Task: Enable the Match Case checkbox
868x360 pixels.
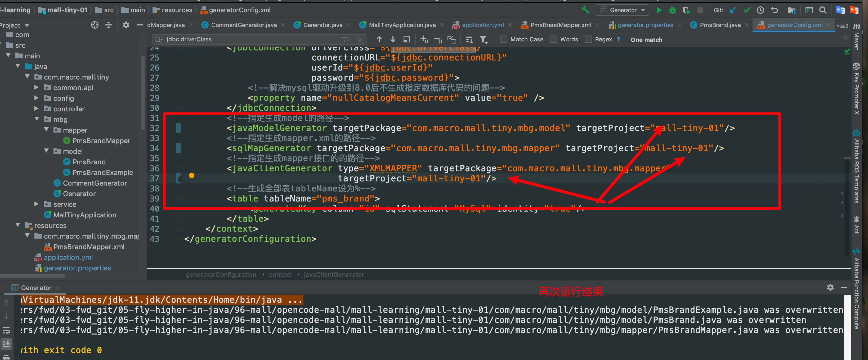Action: click(503, 39)
